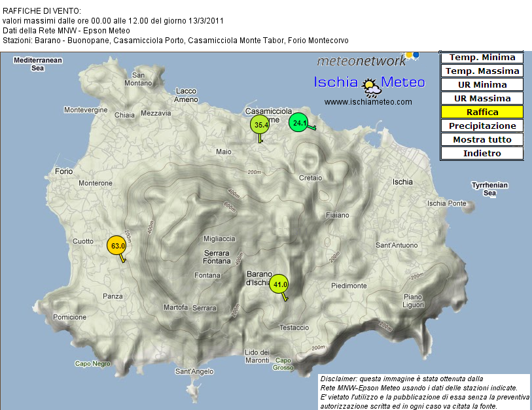The image size is (532, 410).
Task: Click the 63.0 wind gust marker
Action: tap(116, 246)
